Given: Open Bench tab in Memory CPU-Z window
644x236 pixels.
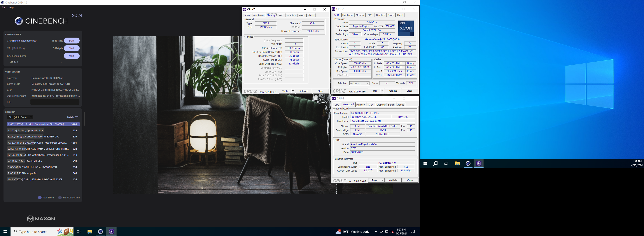Looking at the screenshot, I should (302, 16).
